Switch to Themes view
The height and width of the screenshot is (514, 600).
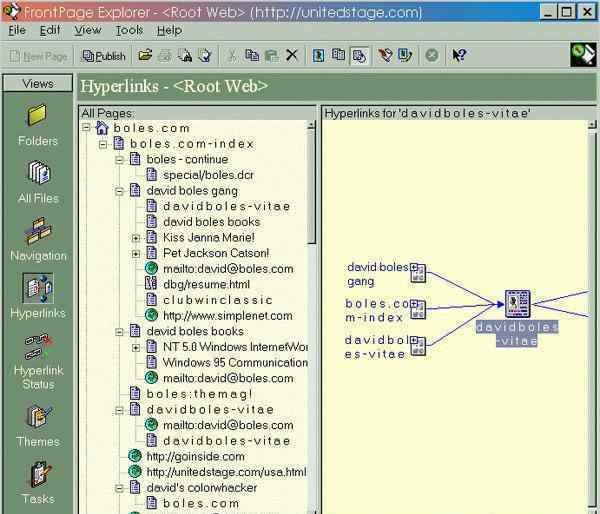(x=38, y=426)
